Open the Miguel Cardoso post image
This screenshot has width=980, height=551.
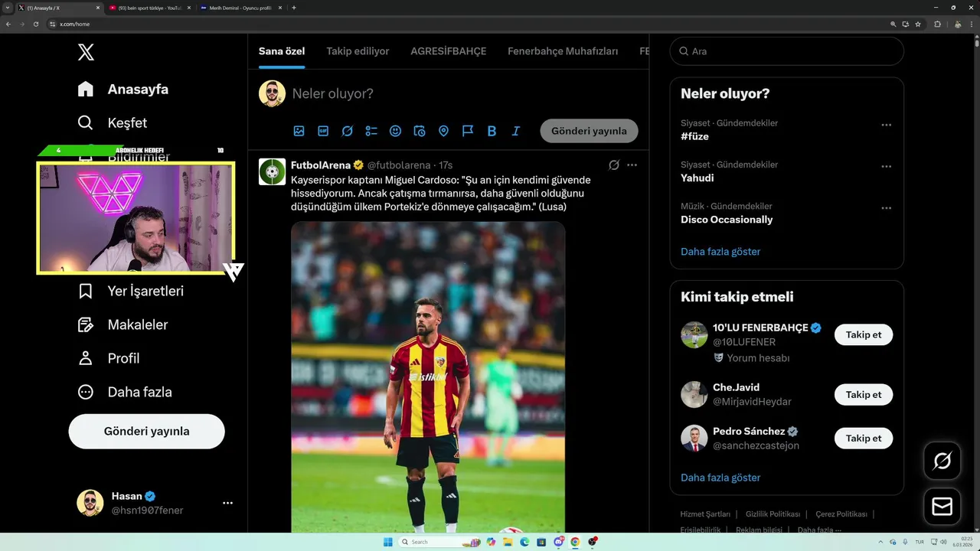[428, 377]
